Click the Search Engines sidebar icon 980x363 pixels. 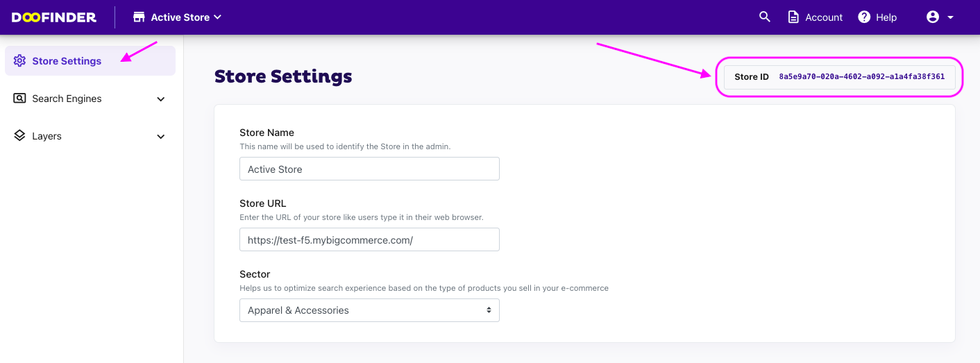[x=19, y=99]
